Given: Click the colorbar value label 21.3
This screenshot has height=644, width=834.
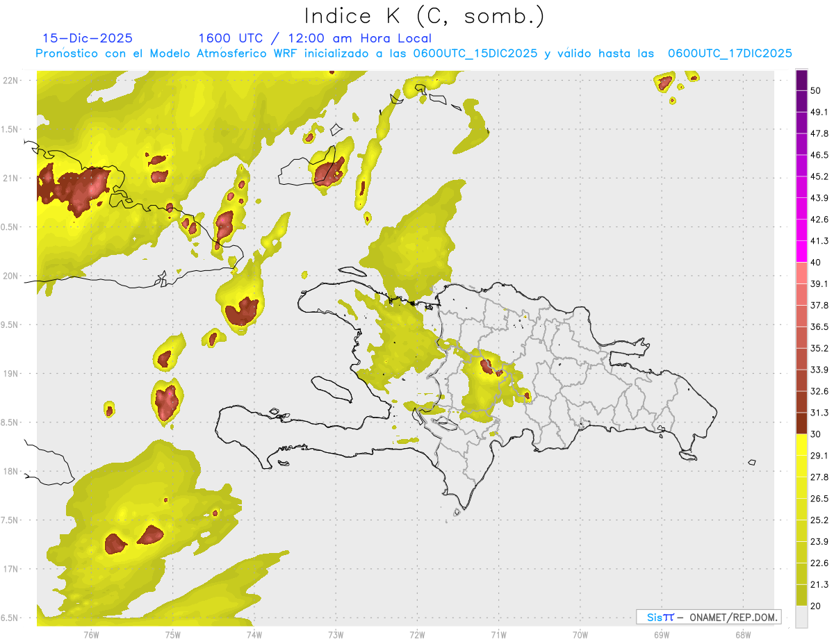Looking at the screenshot, I should [x=819, y=585].
